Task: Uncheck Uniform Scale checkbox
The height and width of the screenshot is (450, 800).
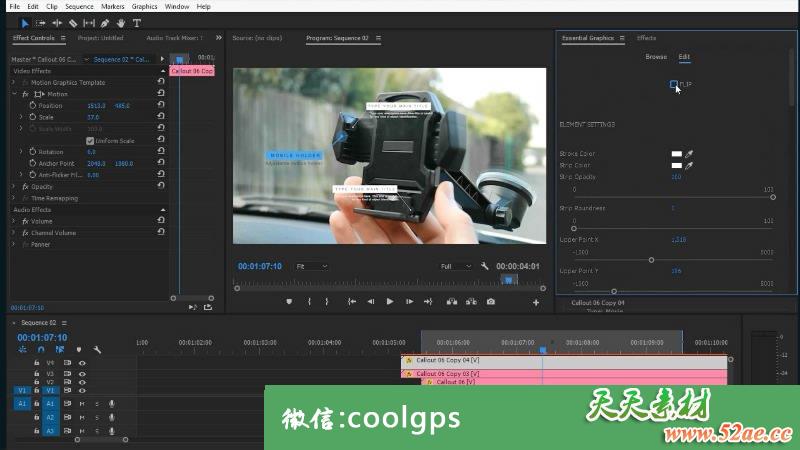Action: tap(90, 140)
